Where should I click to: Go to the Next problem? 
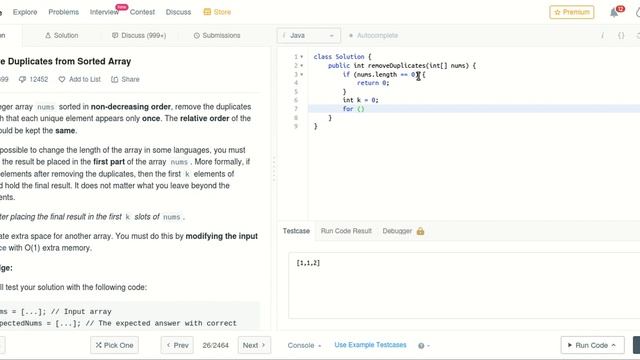(x=254, y=345)
